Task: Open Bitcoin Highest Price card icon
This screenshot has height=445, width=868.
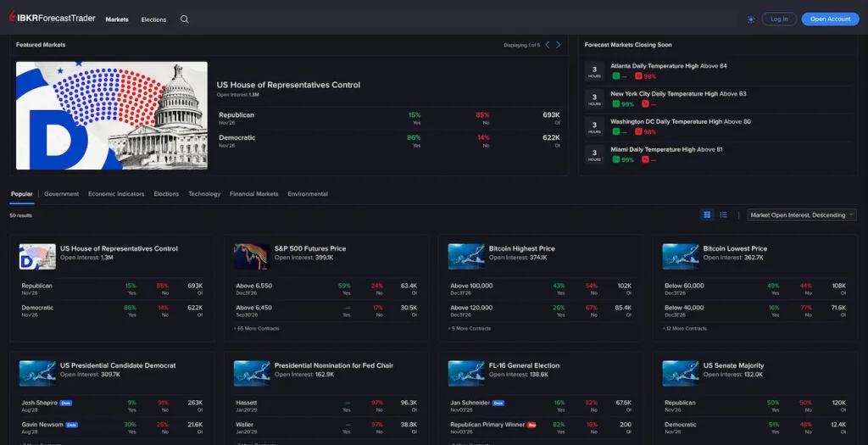Action: 466,257
